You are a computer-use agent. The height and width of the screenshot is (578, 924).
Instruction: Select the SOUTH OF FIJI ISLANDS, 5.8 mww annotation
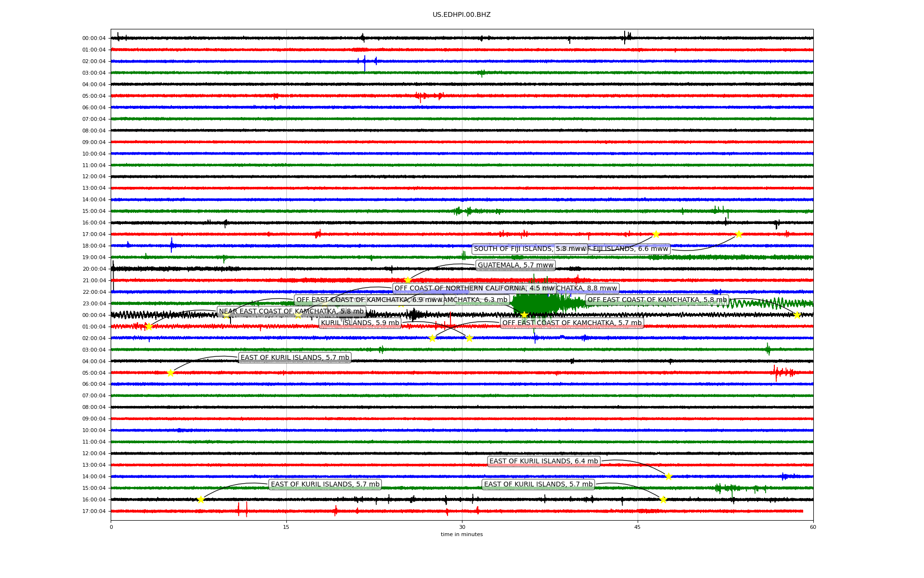529,249
